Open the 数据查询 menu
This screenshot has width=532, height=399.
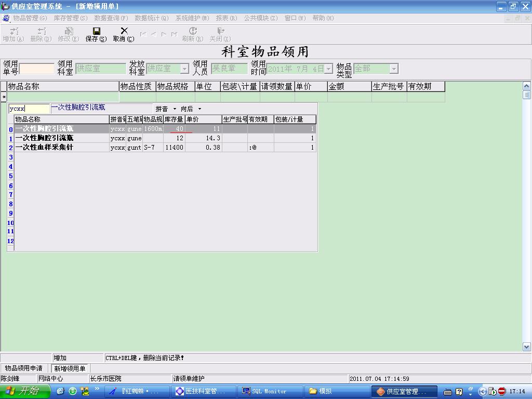click(x=111, y=18)
